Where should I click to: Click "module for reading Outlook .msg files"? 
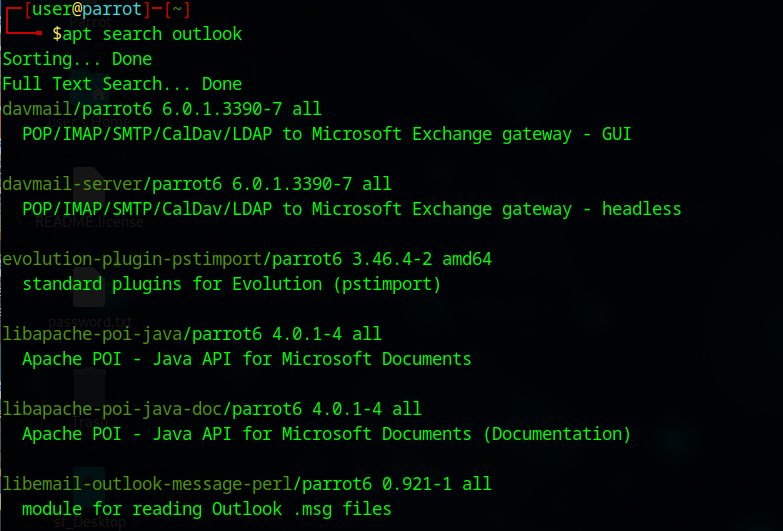[x=206, y=509]
